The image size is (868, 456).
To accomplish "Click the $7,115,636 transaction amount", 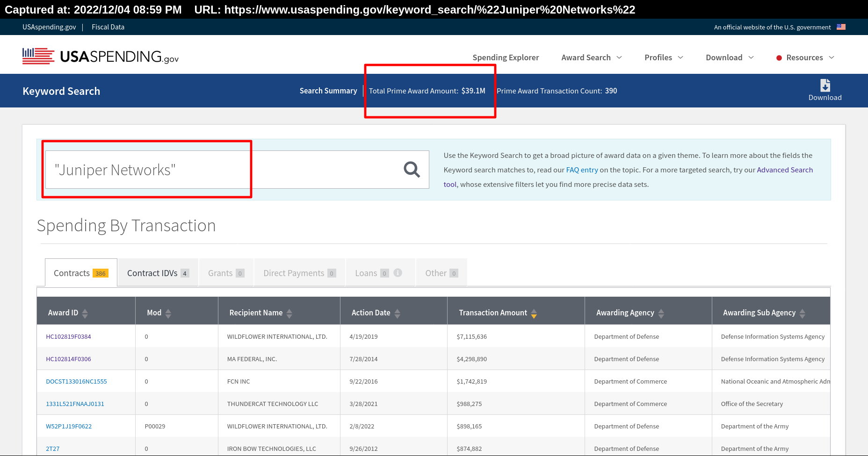I will pyautogui.click(x=471, y=336).
